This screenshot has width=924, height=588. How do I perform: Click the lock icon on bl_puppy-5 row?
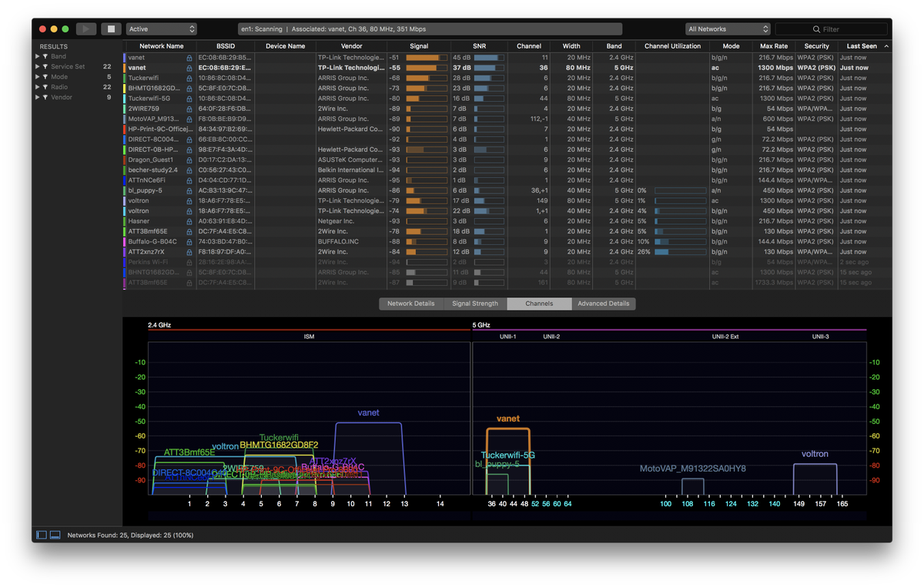[189, 190]
